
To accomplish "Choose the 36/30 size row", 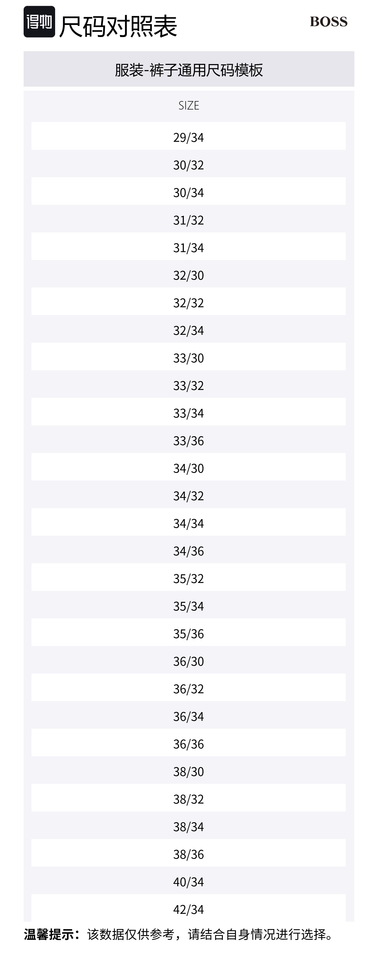I will (189, 661).
